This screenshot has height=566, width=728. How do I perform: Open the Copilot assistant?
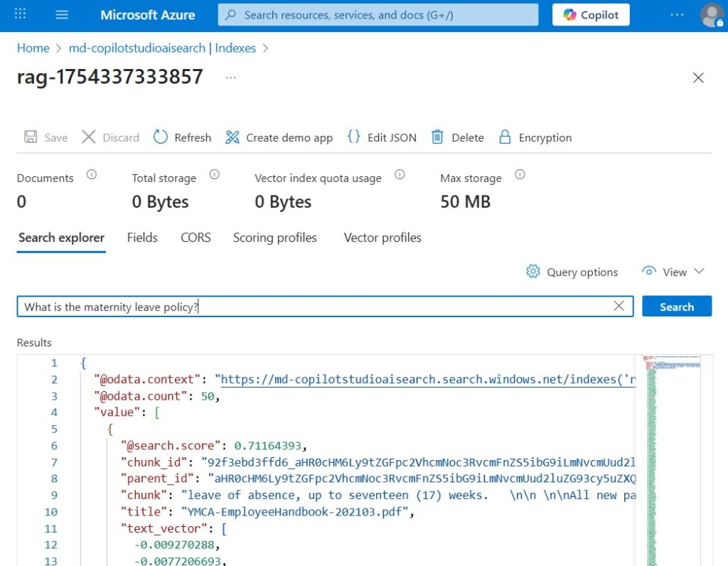tap(591, 15)
